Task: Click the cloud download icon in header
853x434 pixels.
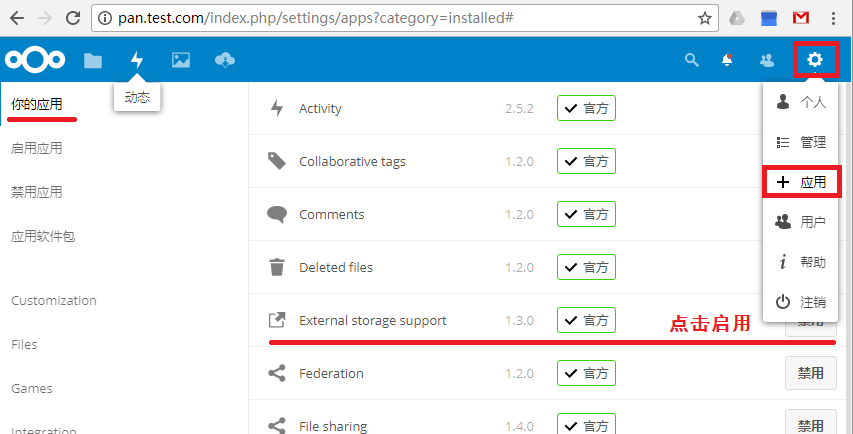Action: (x=225, y=60)
